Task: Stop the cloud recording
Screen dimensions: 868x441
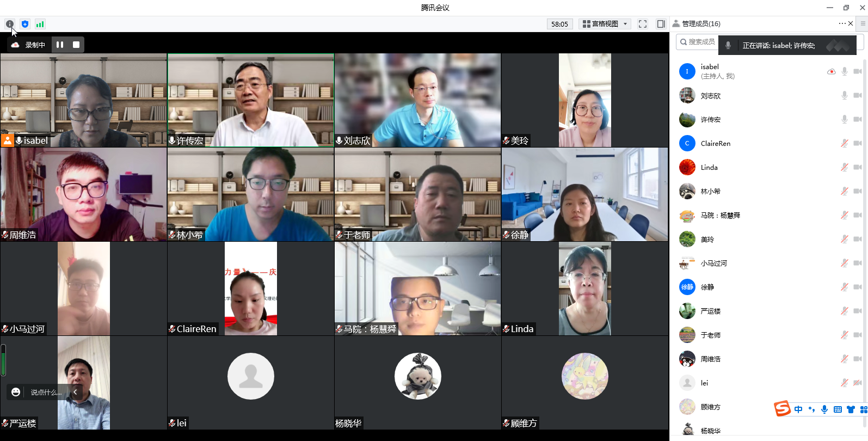Action: (76, 45)
